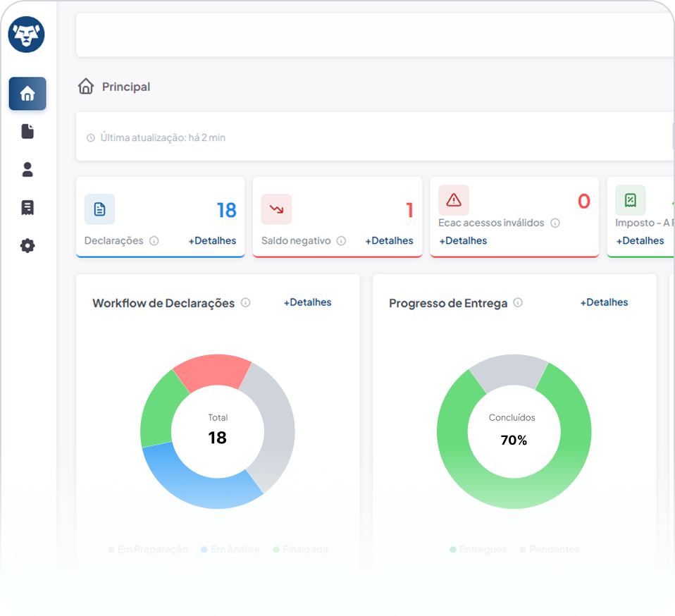Select the Principal breadcrumb
The width and height of the screenshot is (675, 616).
point(125,87)
